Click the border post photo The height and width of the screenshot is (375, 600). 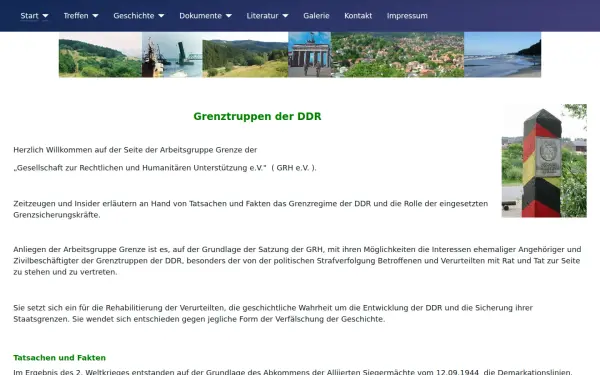544,161
